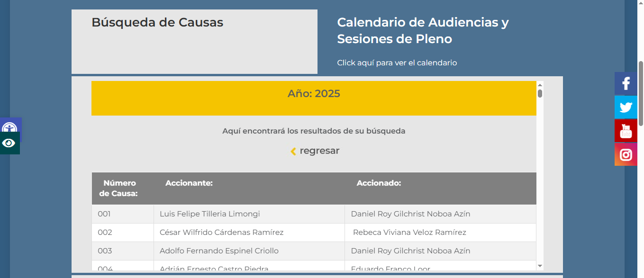644x278 pixels.
Task: Click Adolfo Fernando Espinel Criollo entry
Action: click(x=219, y=251)
